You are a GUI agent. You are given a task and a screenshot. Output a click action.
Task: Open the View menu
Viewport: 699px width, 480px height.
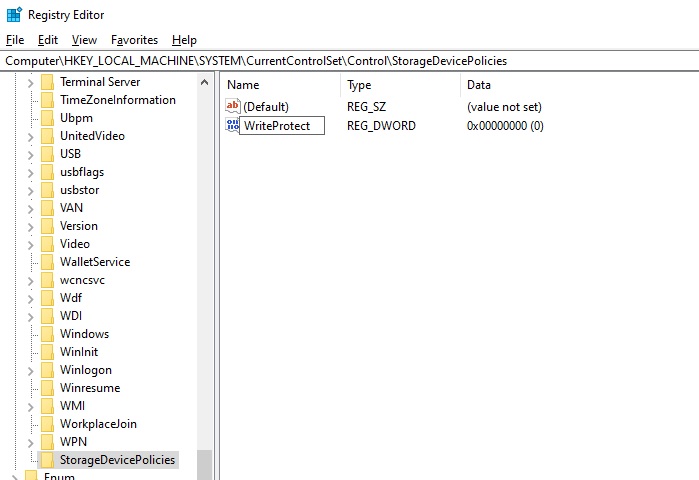[x=84, y=40]
